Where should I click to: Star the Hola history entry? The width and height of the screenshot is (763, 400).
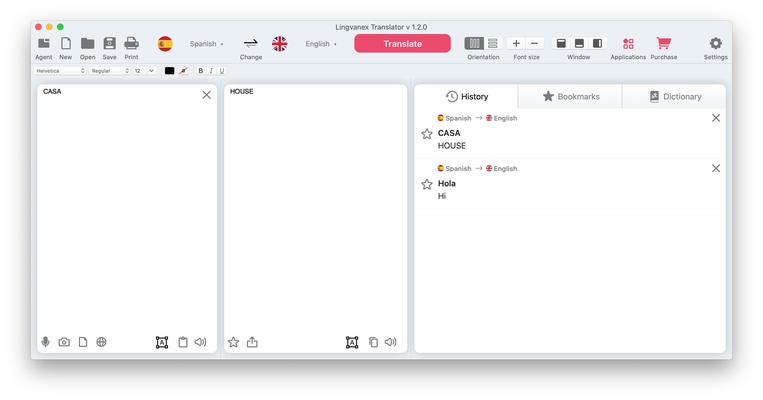click(427, 184)
